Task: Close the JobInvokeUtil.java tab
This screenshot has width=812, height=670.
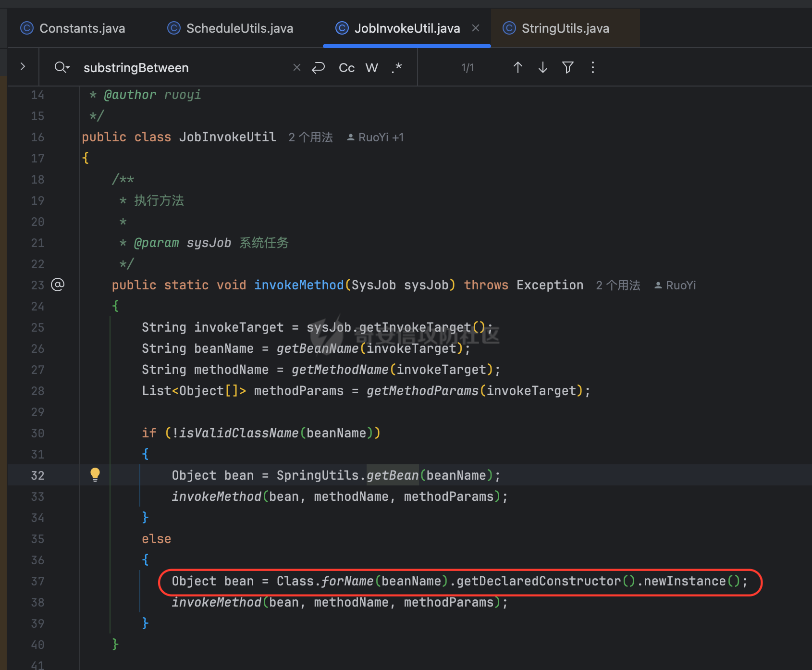Action: tap(476, 28)
